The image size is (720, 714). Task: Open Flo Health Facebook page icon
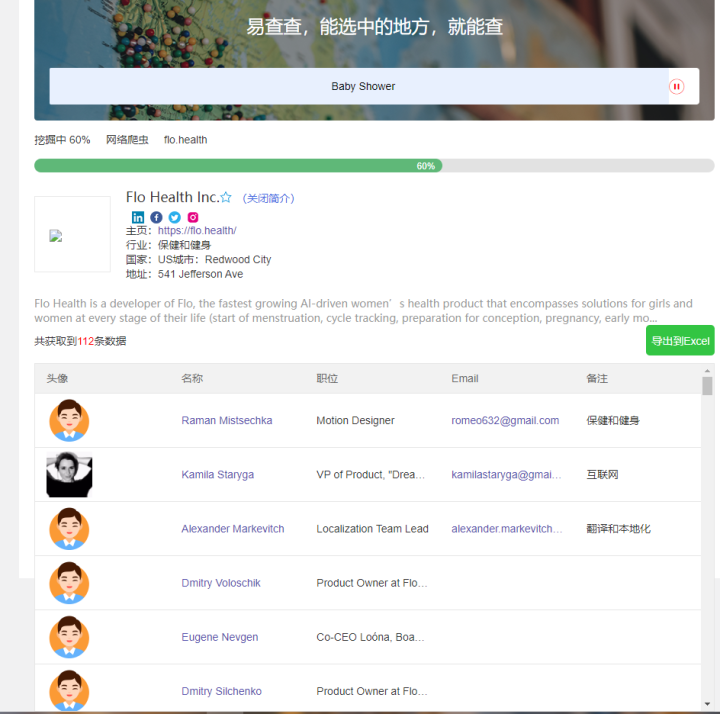click(x=156, y=217)
